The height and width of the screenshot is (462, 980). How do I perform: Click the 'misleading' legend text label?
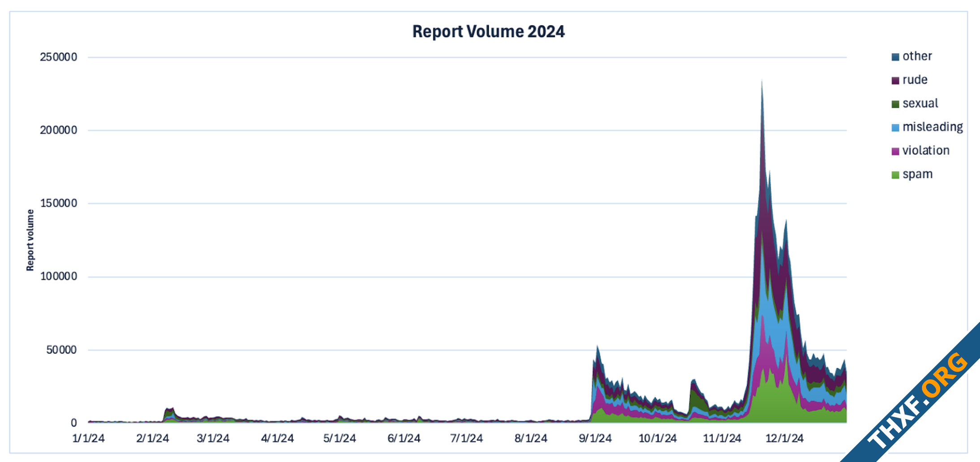tap(932, 127)
